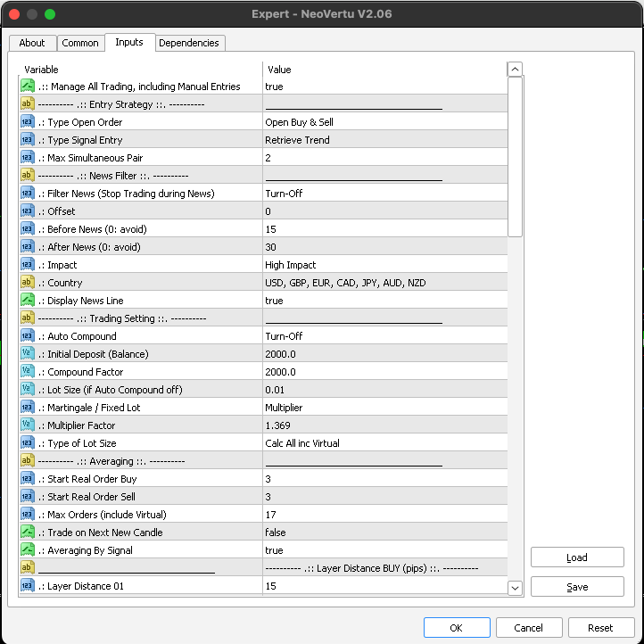
Task: Click the icon beside Manage All Trading
Action: click(27, 87)
